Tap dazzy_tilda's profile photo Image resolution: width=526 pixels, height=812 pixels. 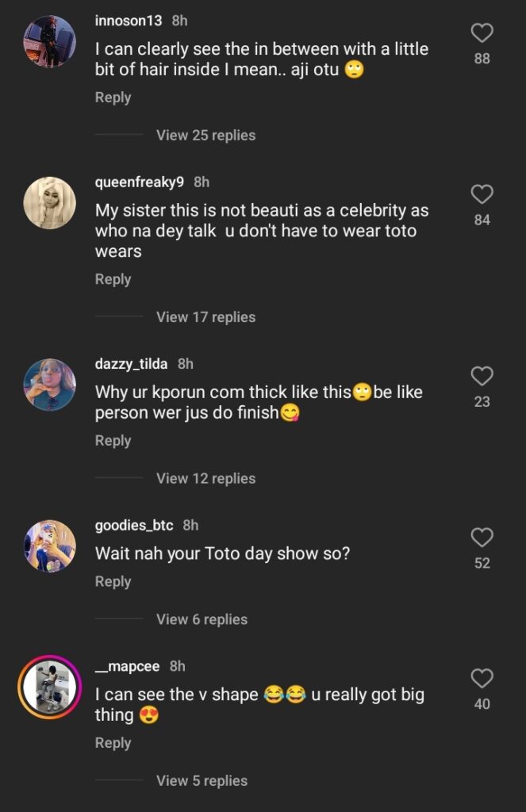click(49, 385)
